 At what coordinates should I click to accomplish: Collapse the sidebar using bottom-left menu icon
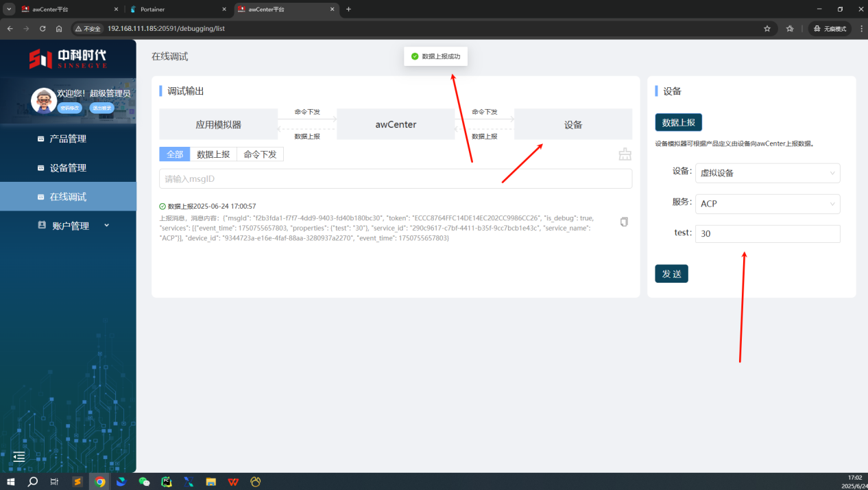19,456
